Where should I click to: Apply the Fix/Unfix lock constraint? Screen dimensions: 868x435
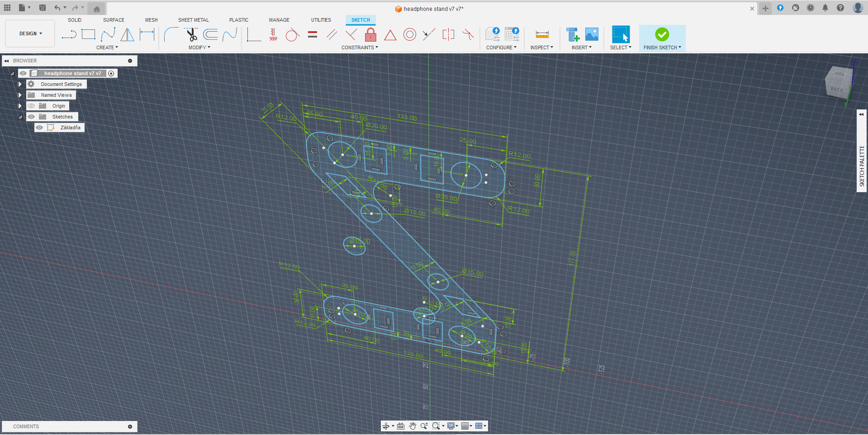tap(370, 34)
